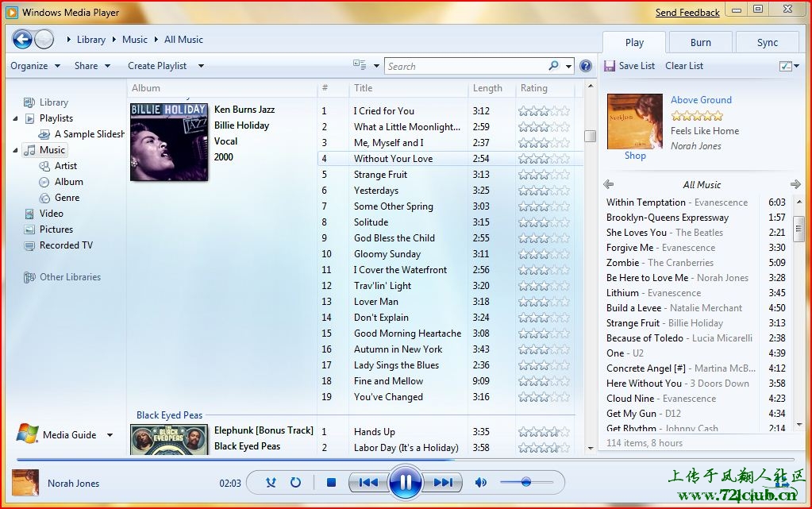
Task: Click the Clear List button
Action: coord(684,66)
